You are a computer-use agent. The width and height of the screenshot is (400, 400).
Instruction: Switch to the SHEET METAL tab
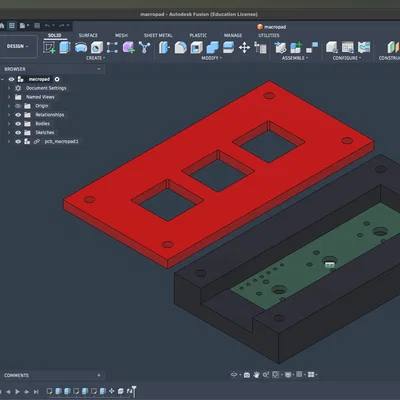pyautogui.click(x=158, y=35)
